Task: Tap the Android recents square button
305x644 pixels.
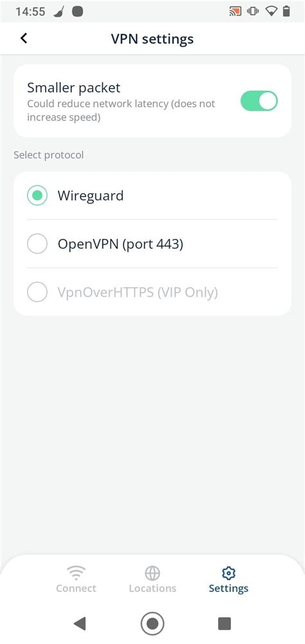Action: click(x=224, y=623)
